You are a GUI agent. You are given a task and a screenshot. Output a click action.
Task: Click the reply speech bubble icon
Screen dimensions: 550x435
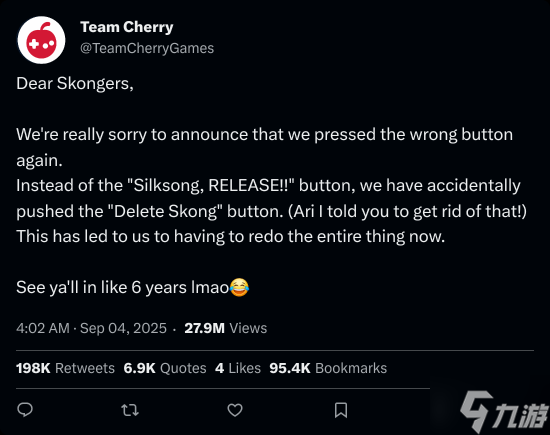click(25, 409)
